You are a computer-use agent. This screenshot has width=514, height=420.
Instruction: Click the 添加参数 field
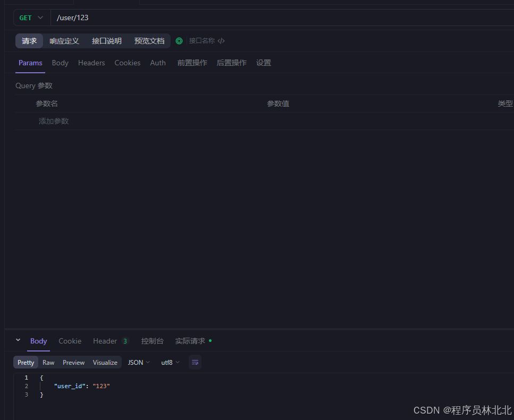54,121
